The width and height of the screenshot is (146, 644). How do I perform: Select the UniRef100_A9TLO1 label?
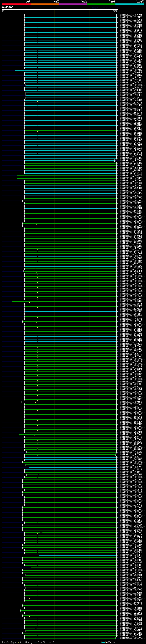tap(131, 32)
